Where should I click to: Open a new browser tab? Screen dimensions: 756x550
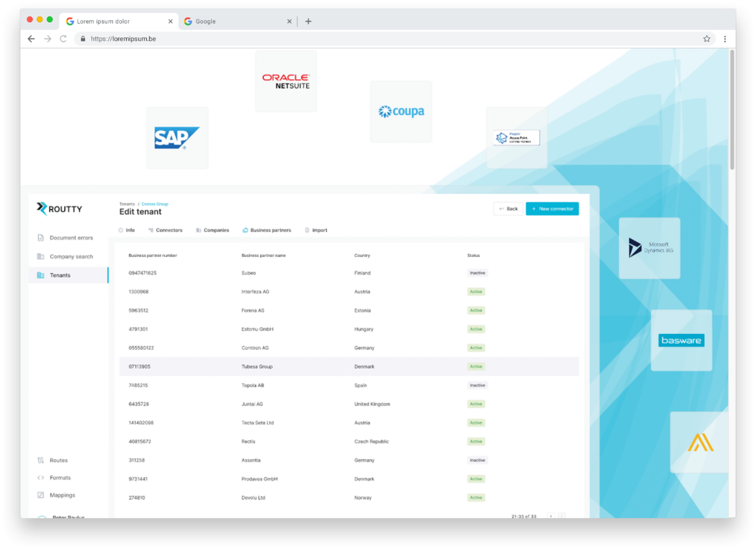point(308,21)
